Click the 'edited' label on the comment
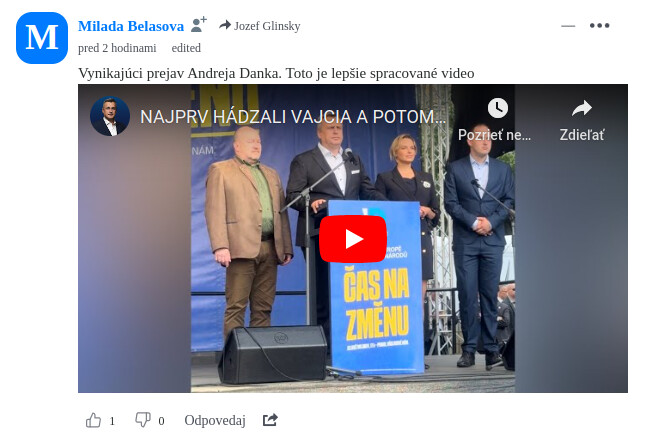The image size is (654, 437). click(x=186, y=48)
